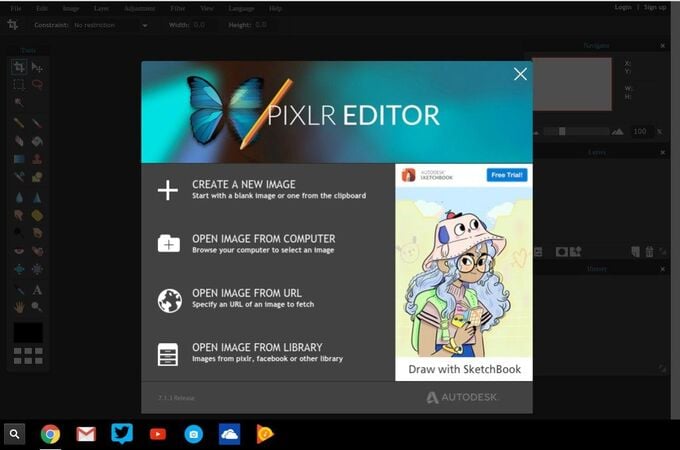The height and width of the screenshot is (450, 680).
Task: Click the Login link
Action: [x=623, y=7]
